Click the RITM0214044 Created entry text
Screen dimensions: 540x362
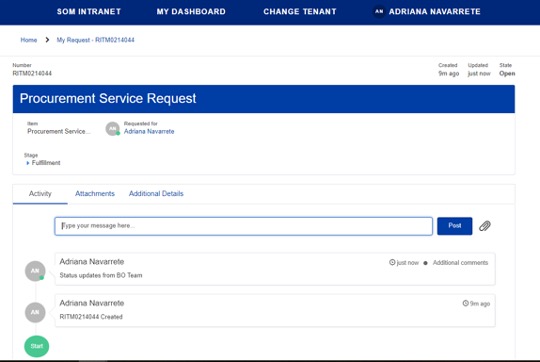[91, 317]
